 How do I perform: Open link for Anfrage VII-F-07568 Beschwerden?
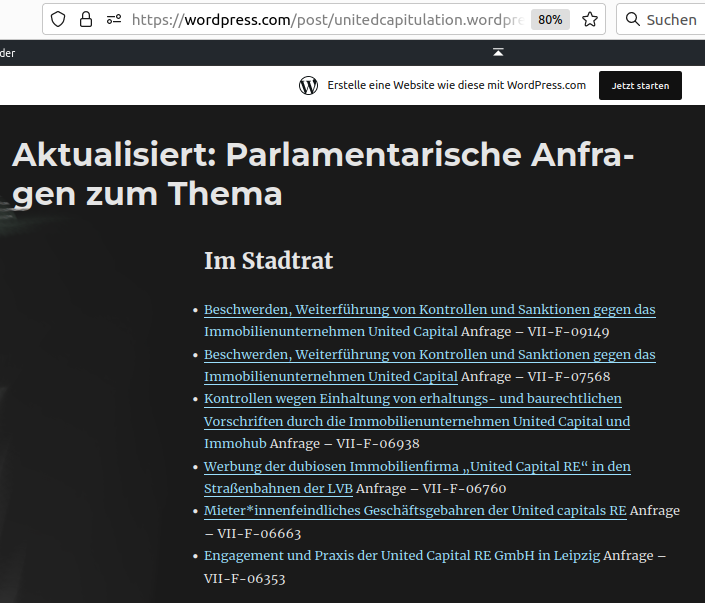coord(429,365)
